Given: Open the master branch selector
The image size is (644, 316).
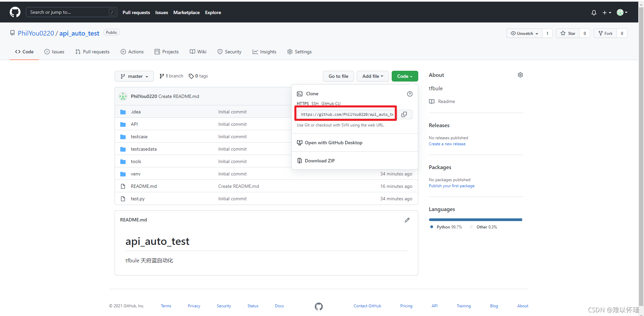Looking at the screenshot, I should pyautogui.click(x=134, y=76).
